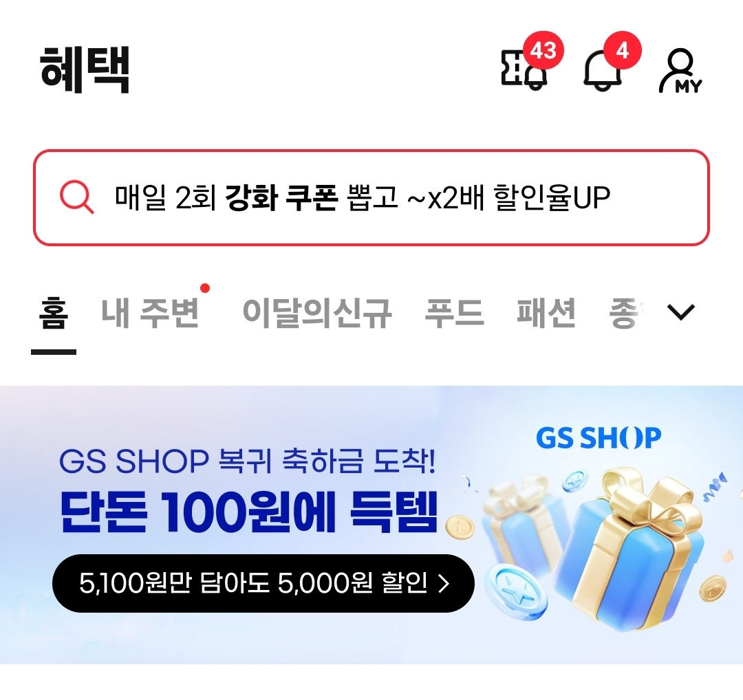Go to the 푸드 tab
The height and width of the screenshot is (700, 743).
454,313
